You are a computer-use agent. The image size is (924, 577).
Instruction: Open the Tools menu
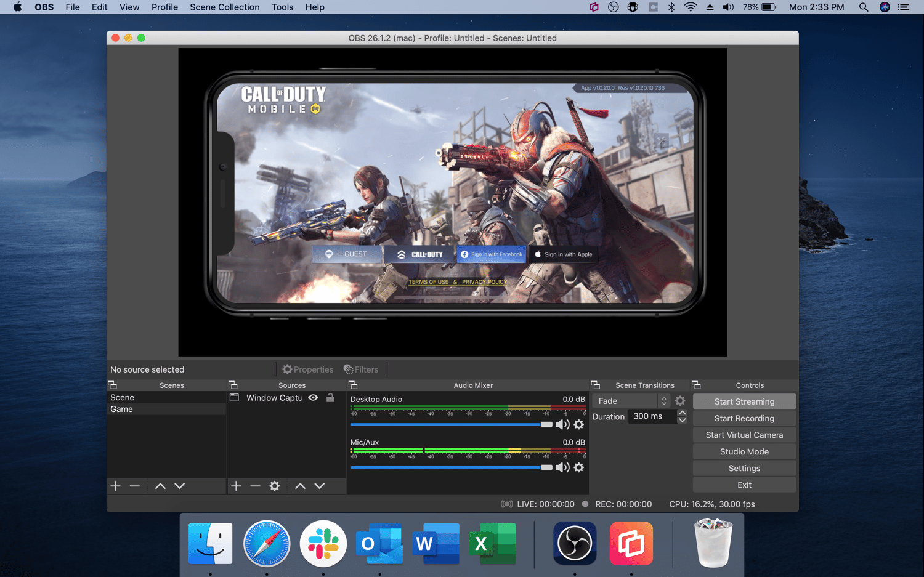tap(282, 7)
